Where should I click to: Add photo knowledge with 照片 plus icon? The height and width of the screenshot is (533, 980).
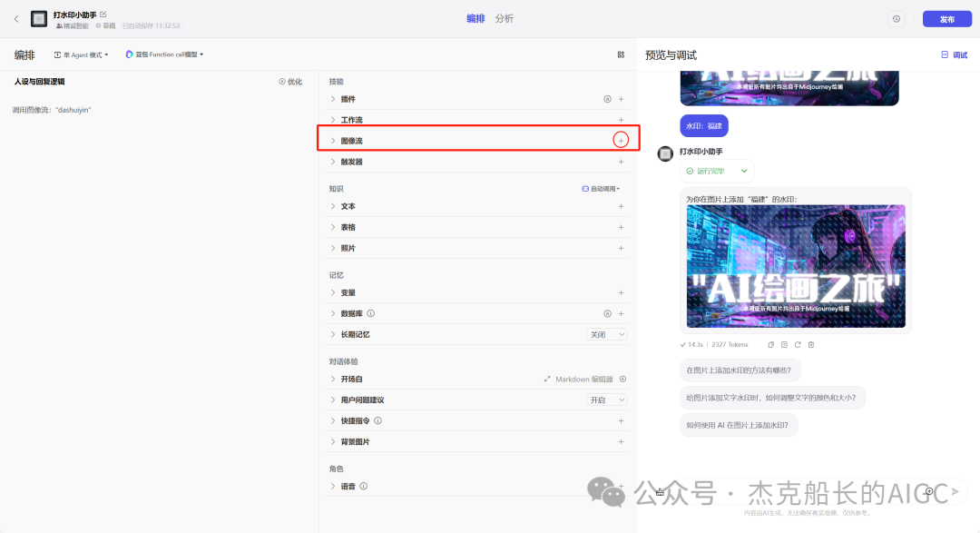point(622,248)
